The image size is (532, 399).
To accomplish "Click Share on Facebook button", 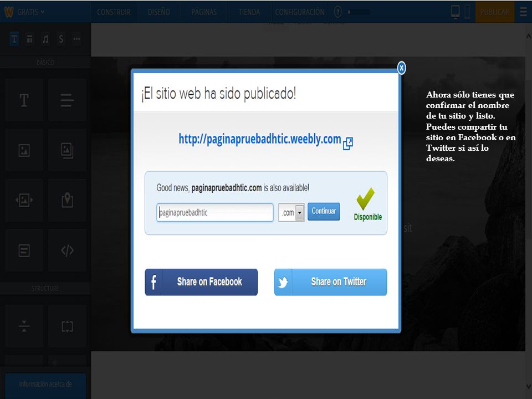I will pyautogui.click(x=201, y=282).
